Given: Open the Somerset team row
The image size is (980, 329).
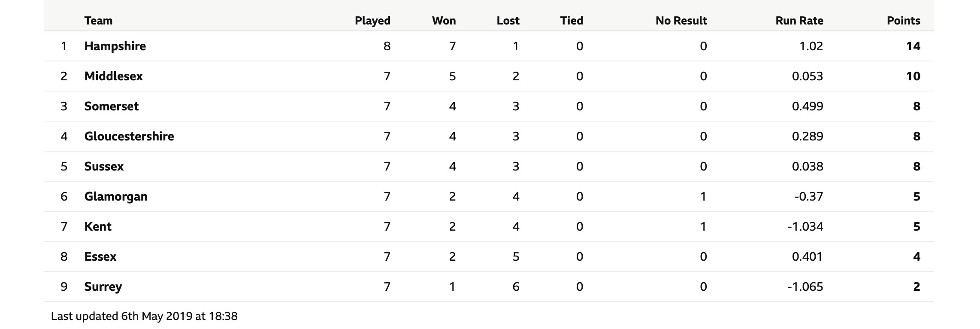Looking at the screenshot, I should pos(489,106).
